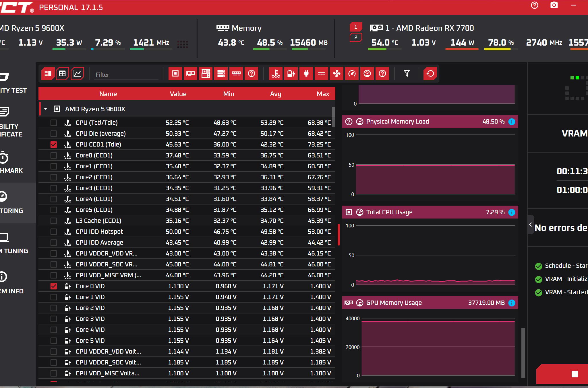Open help from the title bar question mark
Screen dimensions: 588x388
(x=534, y=5)
